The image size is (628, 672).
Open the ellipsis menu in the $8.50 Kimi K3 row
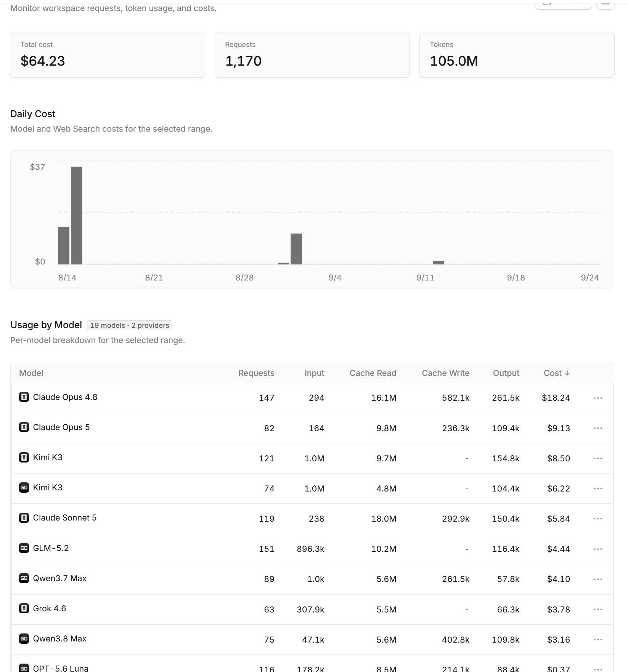click(x=597, y=458)
